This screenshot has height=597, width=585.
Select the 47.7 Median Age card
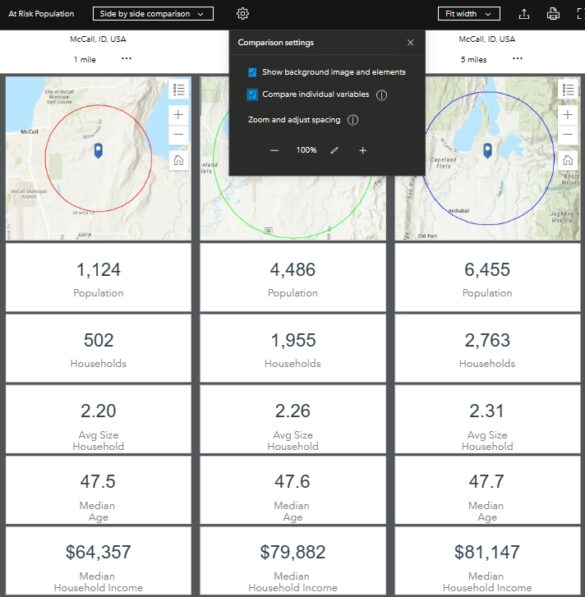[x=488, y=490]
